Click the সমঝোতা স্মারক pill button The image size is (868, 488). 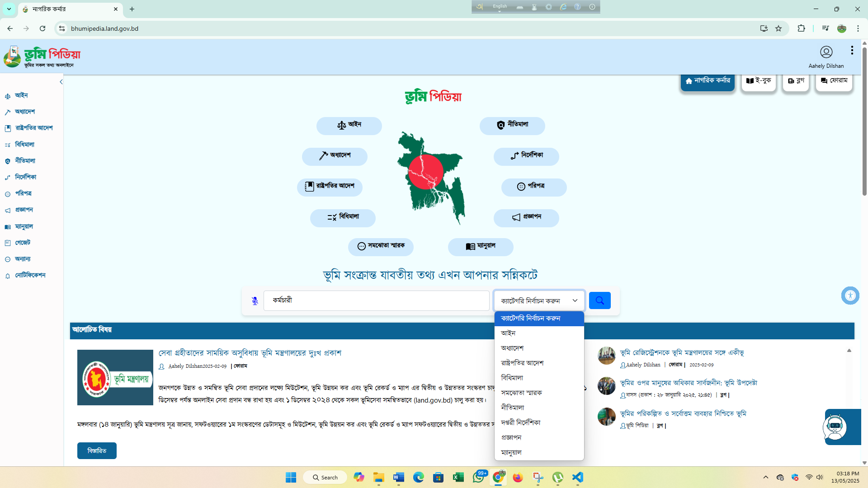coord(381,246)
